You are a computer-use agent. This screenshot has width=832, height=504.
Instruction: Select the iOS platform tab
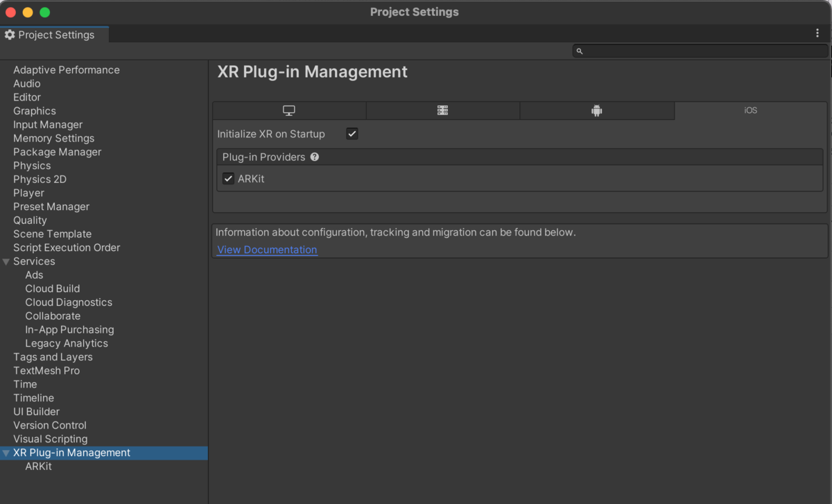coord(750,111)
